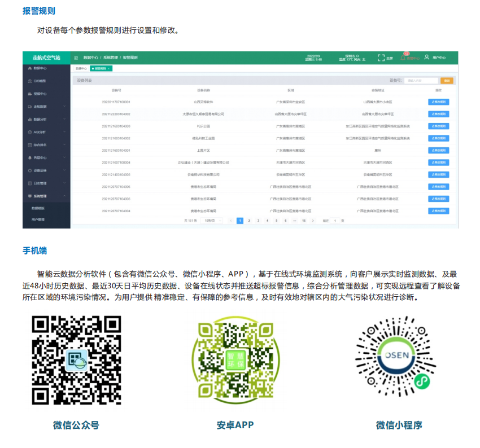
Task: Expand the AQI分析 sidebar submenu chevron
Action: coord(64,132)
